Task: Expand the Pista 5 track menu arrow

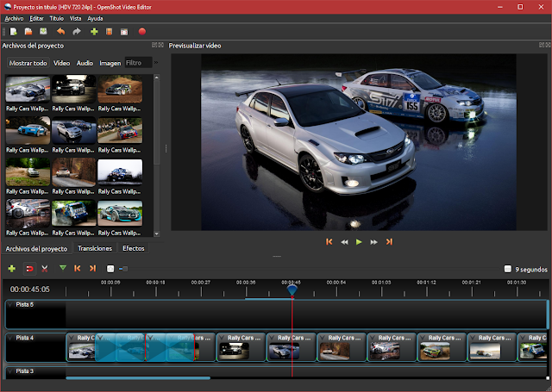Action: 10,305
